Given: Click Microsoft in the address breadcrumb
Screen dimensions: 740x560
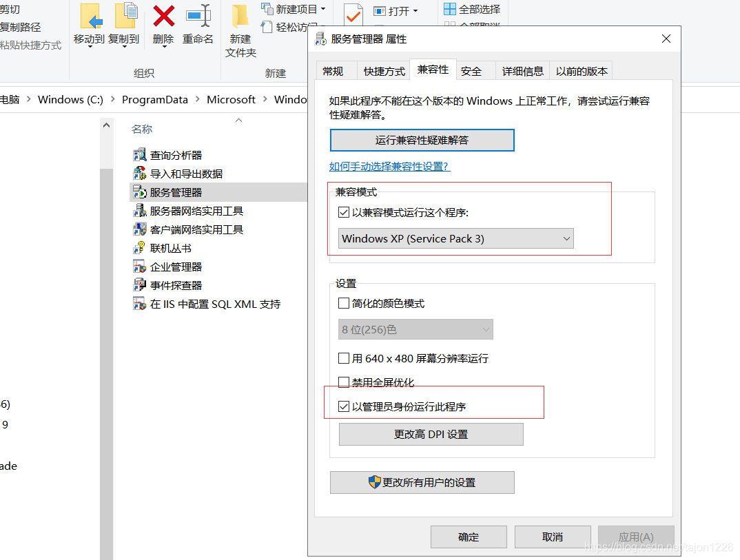Looking at the screenshot, I should [231, 100].
